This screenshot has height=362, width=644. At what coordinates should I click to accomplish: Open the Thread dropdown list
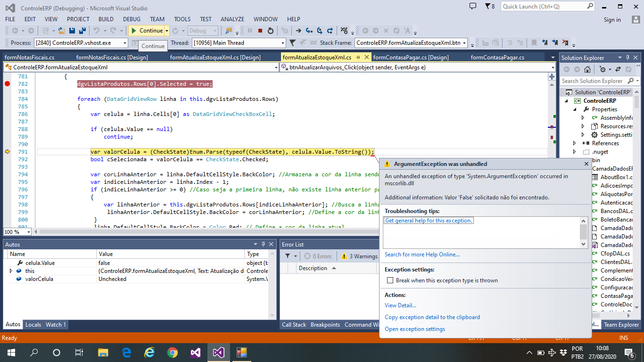click(x=283, y=43)
